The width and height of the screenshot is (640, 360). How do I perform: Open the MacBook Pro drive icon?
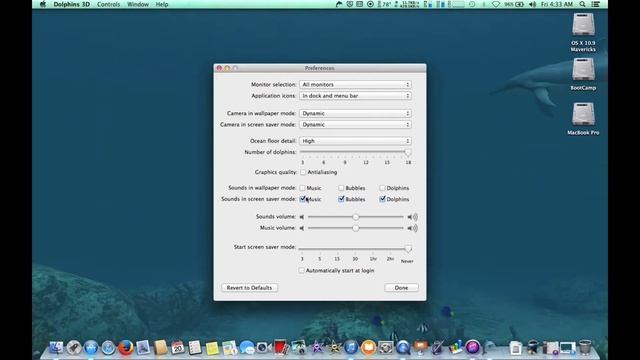point(583,114)
